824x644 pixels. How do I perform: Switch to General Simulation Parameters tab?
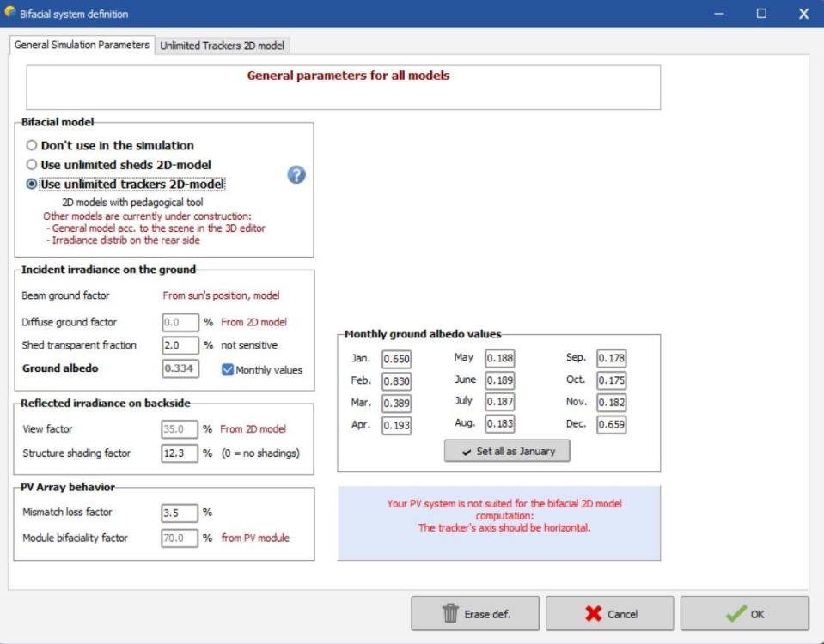82,45
